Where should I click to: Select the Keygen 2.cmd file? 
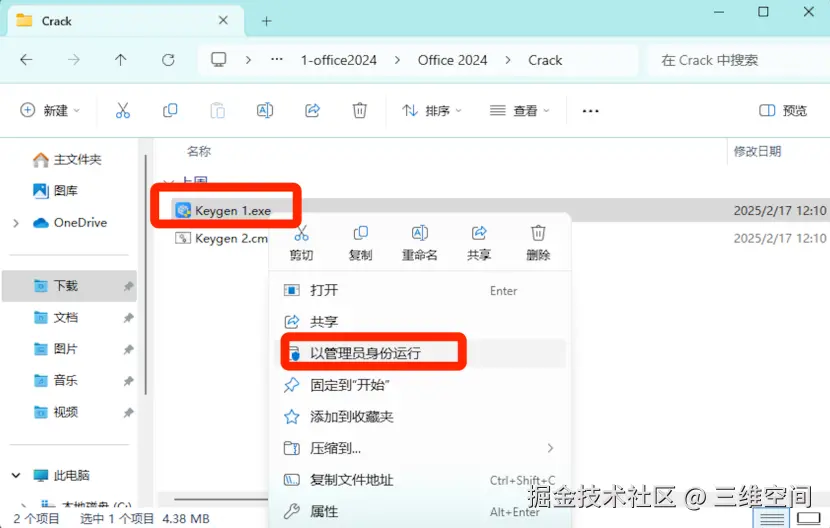(222, 238)
